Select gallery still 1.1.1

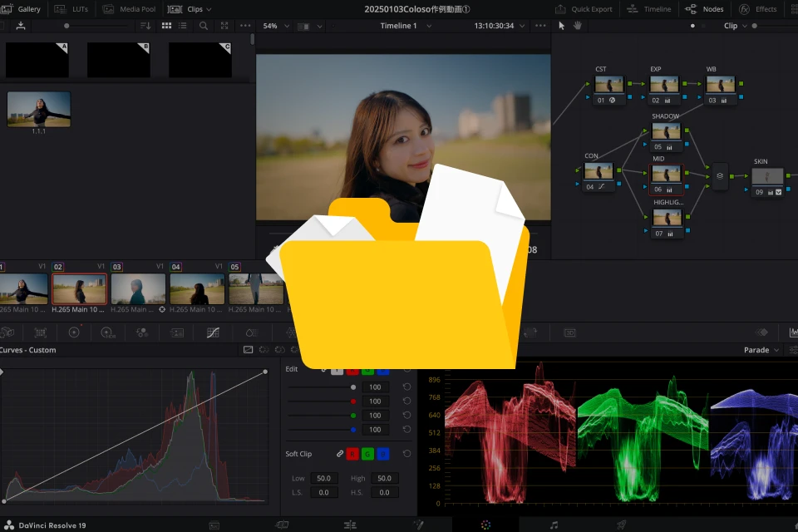coord(39,109)
